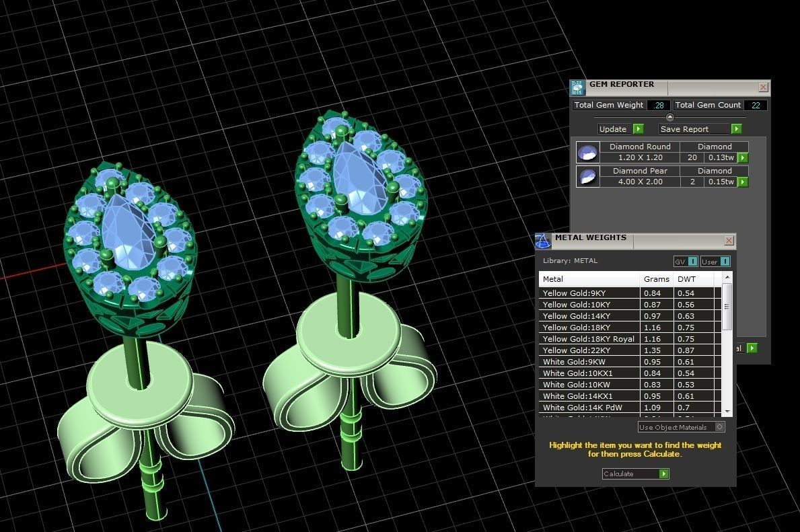
Task: Click the green arrow next to Update
Action: click(639, 129)
